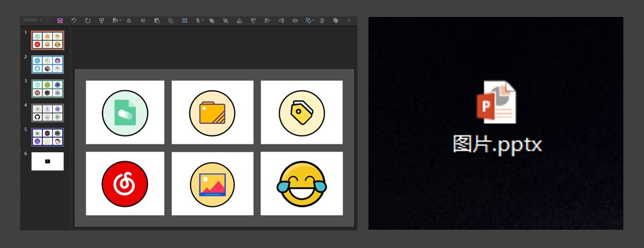Viewport: 644px width, 248px height.
Task: Click the blue Shapes toolbar icon
Action: [308, 21]
